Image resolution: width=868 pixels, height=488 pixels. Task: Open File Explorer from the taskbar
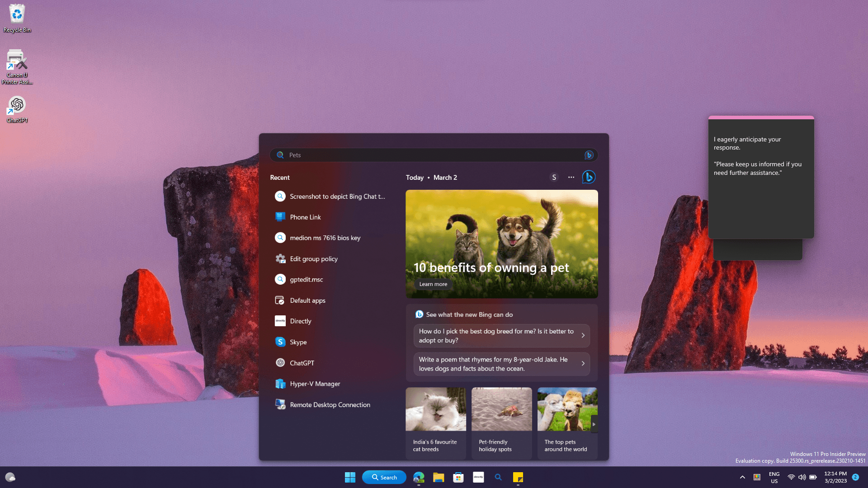(x=439, y=477)
